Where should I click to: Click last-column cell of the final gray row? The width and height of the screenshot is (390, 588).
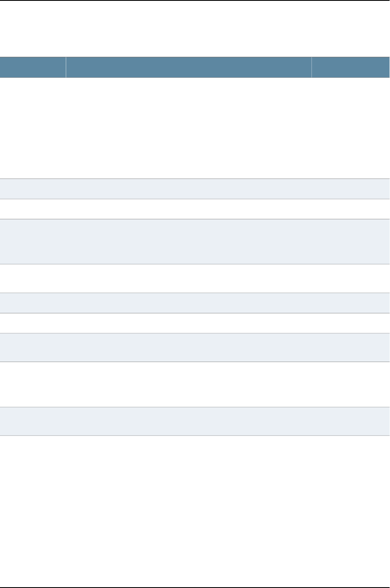tap(350, 421)
